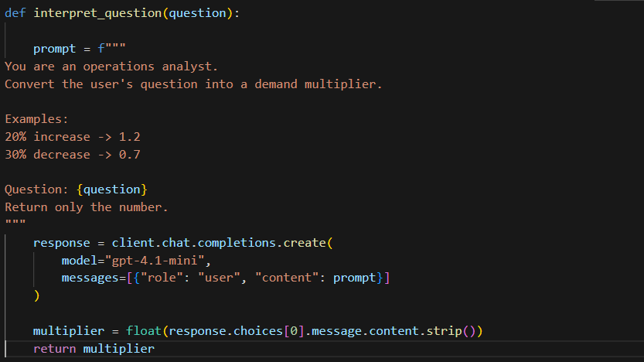Click the '30% decrease -> 0.7' line

(x=73, y=155)
